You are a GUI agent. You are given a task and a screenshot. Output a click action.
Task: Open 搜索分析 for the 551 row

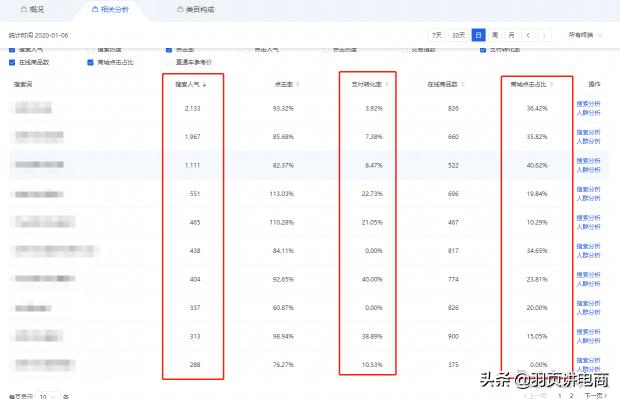coord(588,189)
